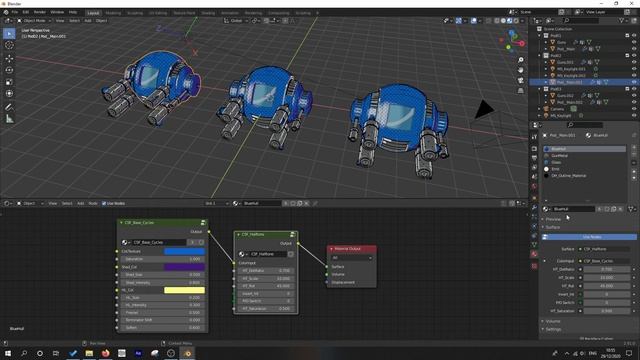
Task: Collapse the Pod02 collection in outliner
Action: (540, 55)
